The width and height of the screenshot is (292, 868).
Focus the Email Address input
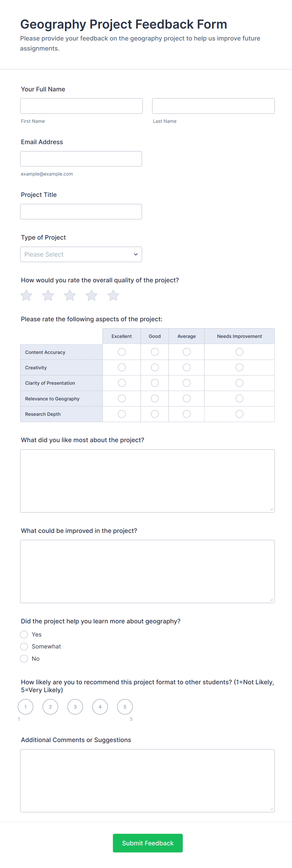pyautogui.click(x=81, y=159)
